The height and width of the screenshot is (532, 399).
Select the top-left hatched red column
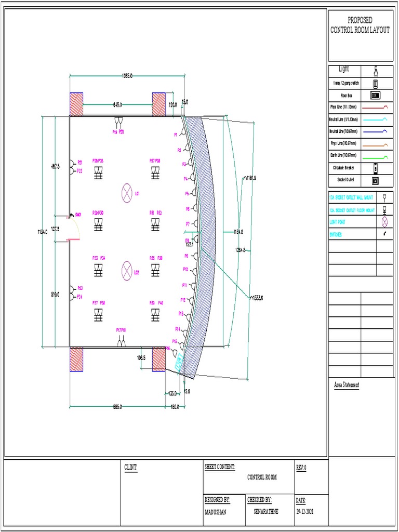pos(76,104)
